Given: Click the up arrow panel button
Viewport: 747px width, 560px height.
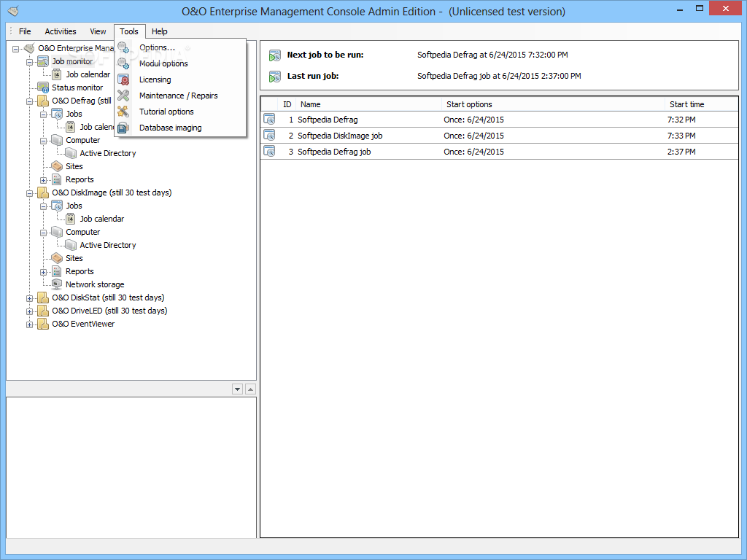Looking at the screenshot, I should tap(251, 389).
